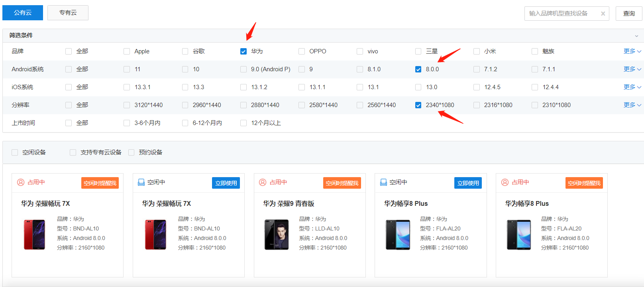Image resolution: width=644 pixels, height=287 pixels.
Task: Collapse the 筛选条件 filter panel with the chevron
Action: click(636, 36)
